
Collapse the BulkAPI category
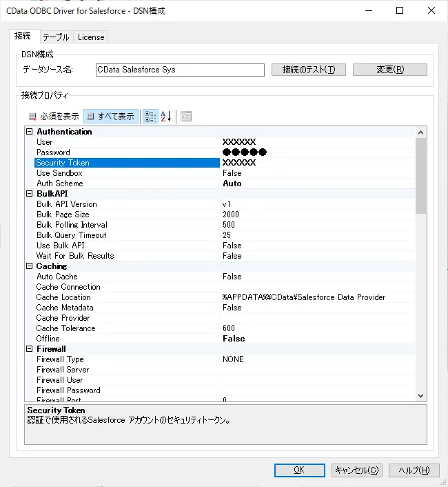pyautogui.click(x=30, y=194)
